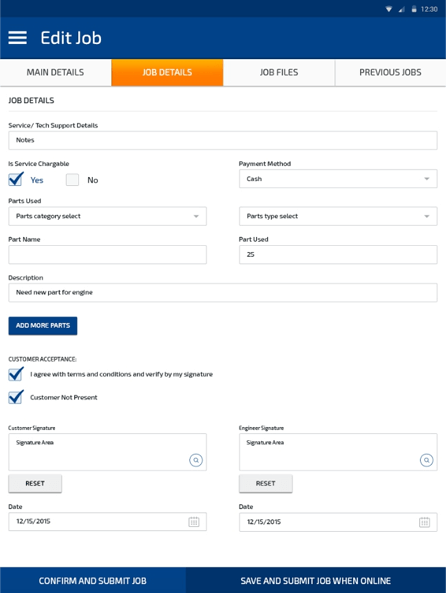Toggle the agree with terms checkbox
The image size is (446, 593).
point(16,374)
